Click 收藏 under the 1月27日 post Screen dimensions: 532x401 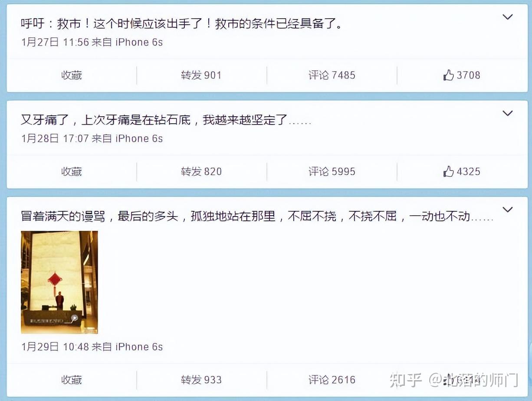point(72,75)
